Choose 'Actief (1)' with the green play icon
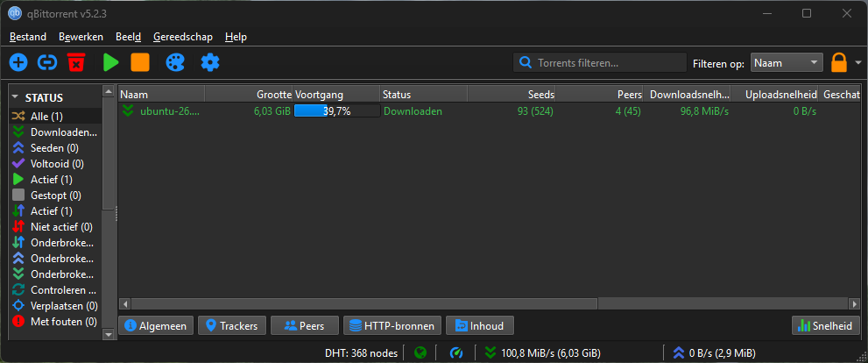Screen dimensions: 868x363 [55, 180]
